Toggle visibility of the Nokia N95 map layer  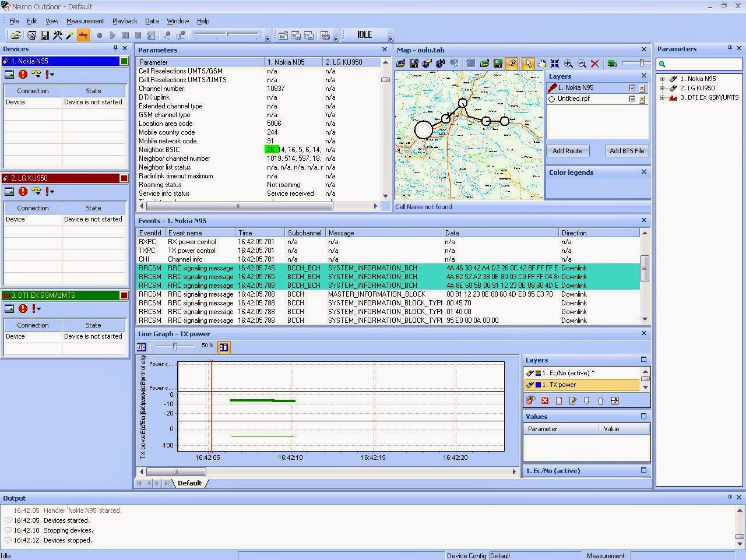click(x=631, y=87)
